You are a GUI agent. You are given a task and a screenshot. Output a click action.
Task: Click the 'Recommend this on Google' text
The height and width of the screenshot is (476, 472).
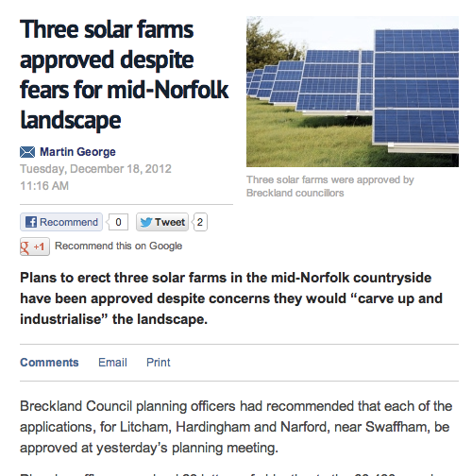(118, 246)
